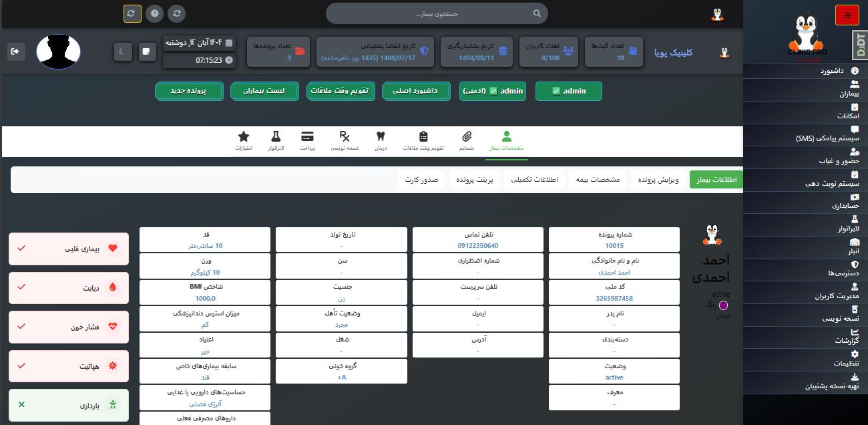Click the admin (ادمین) button with checkmark
This screenshot has width=868, height=425.
(x=493, y=91)
